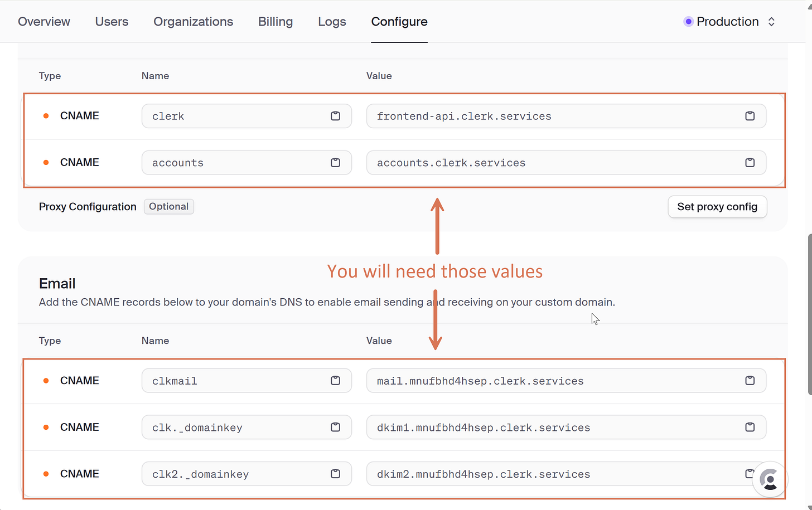Click the mail.mnufbhd4hsep.clerk.services field
This screenshot has height=510, width=812.
[x=566, y=381]
